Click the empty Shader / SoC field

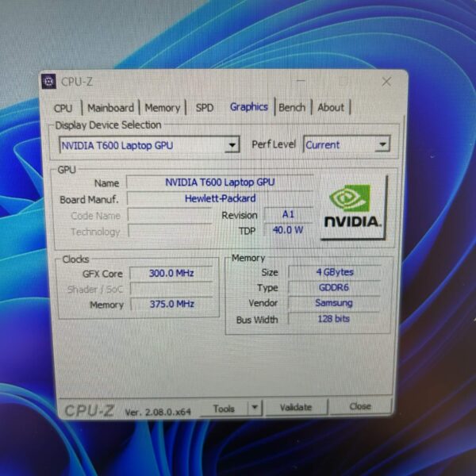[x=172, y=289]
